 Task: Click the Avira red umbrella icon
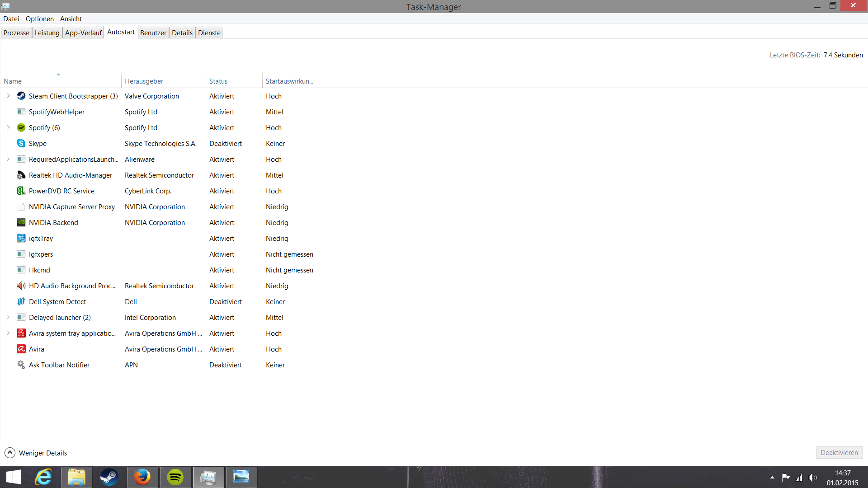coord(21,349)
